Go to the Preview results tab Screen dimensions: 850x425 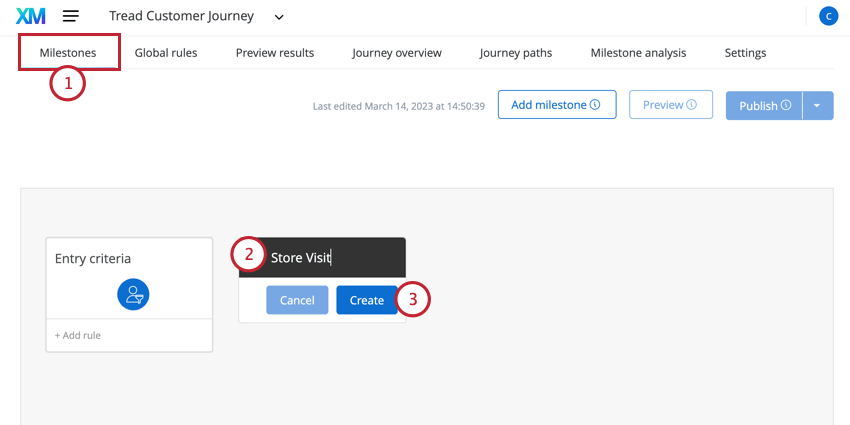(275, 53)
